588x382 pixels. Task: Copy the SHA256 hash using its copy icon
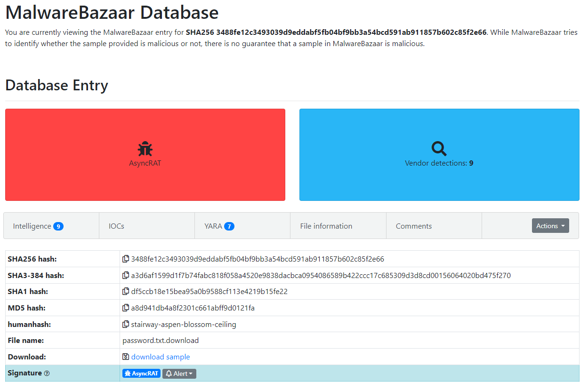[126, 259]
